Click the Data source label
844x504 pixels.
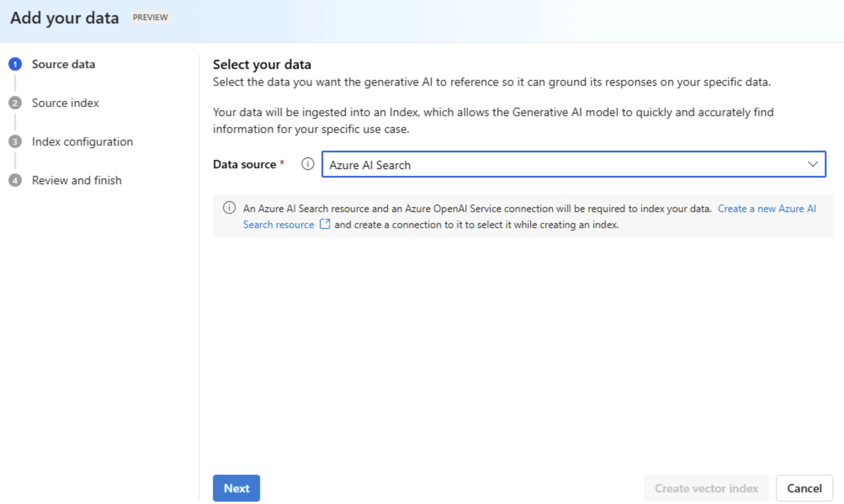click(x=244, y=164)
